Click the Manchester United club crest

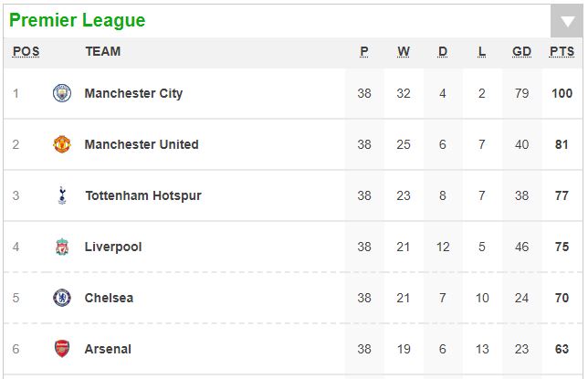[x=61, y=144]
